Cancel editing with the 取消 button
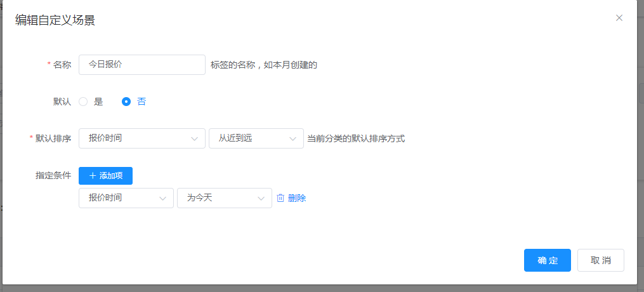This screenshot has height=292, width=644. tap(600, 260)
